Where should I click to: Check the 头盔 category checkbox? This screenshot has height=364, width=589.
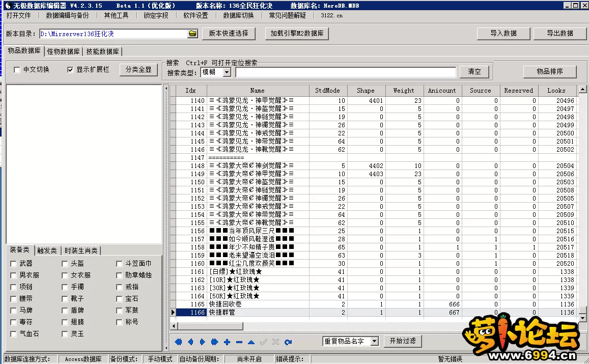point(65,264)
